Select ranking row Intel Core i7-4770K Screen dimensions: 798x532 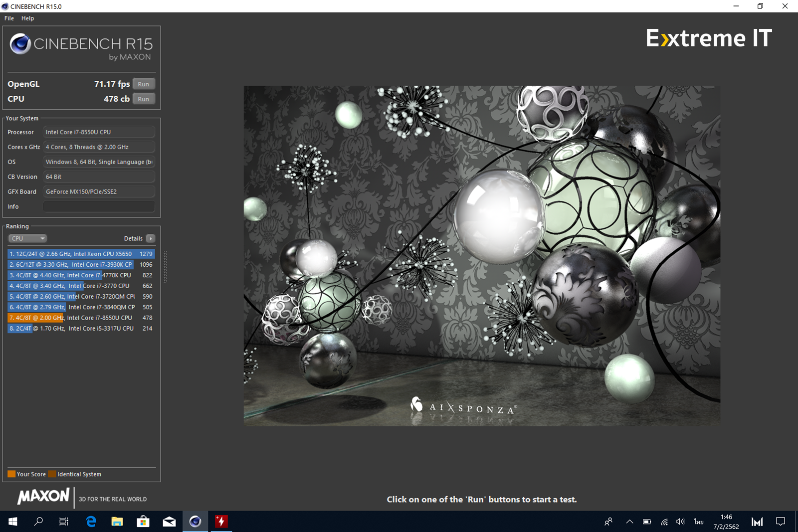point(81,275)
